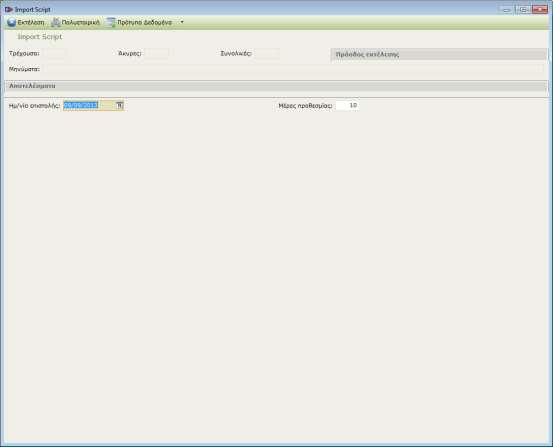The width and height of the screenshot is (553, 447).
Task: Click the Μέρες προθεσμίας field showing 10
Action: [x=347, y=105]
